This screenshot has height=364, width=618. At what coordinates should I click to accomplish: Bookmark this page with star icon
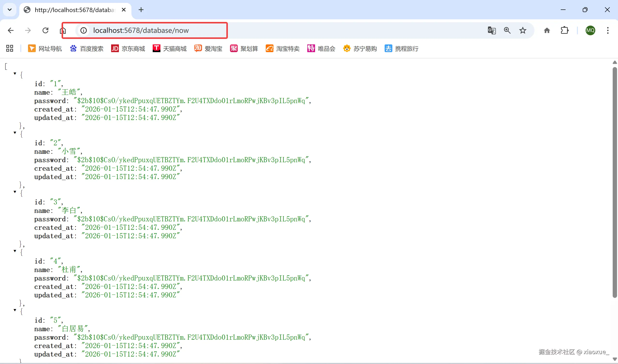tap(523, 30)
